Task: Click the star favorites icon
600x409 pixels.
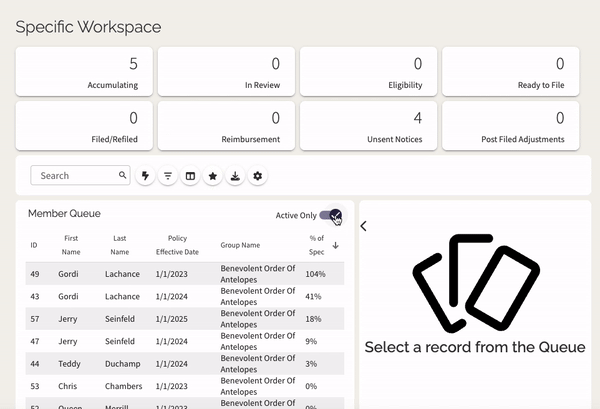Action: point(213,176)
